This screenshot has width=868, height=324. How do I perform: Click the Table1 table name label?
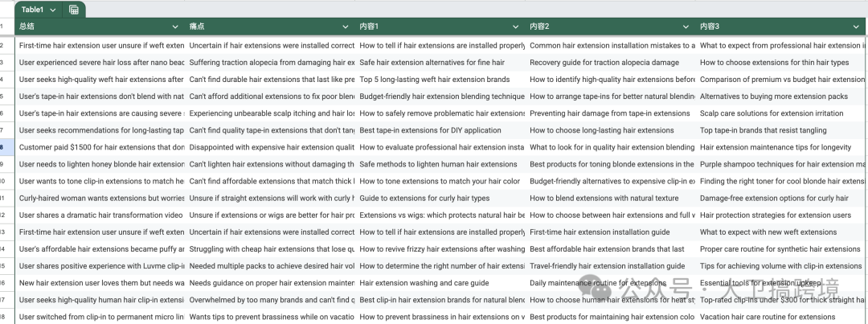[x=33, y=10]
